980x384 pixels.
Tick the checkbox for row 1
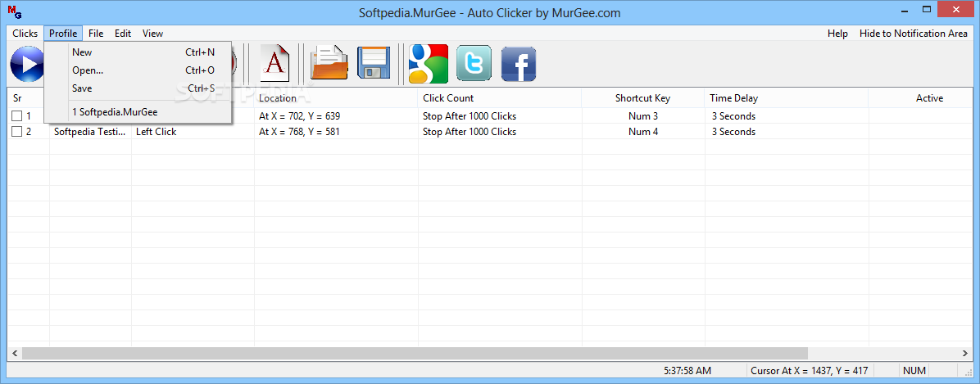[17, 116]
